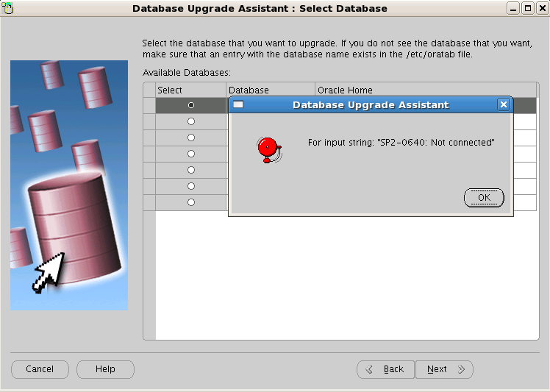
Task: Close the main Select Database window
Action: click(x=542, y=8)
